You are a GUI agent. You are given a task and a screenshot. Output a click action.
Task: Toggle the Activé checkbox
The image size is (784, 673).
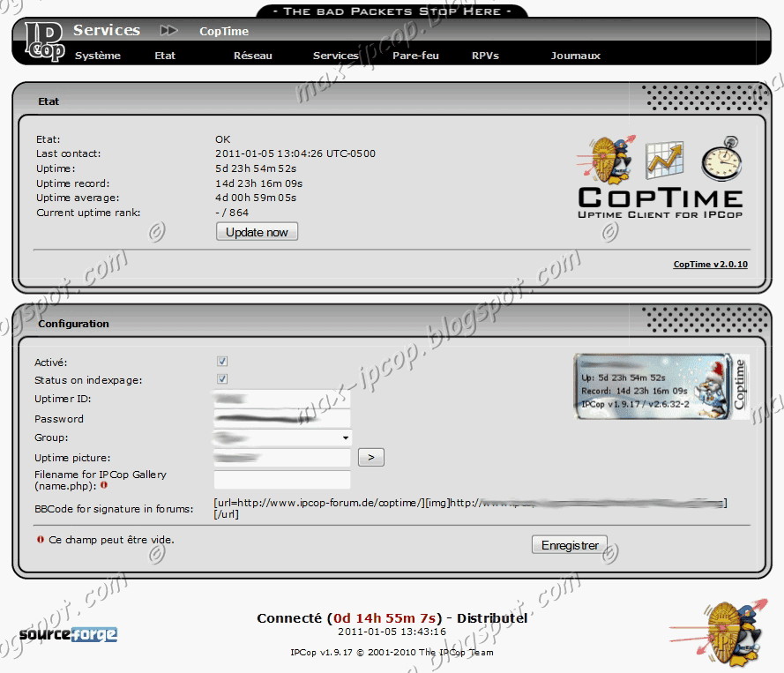point(222,361)
